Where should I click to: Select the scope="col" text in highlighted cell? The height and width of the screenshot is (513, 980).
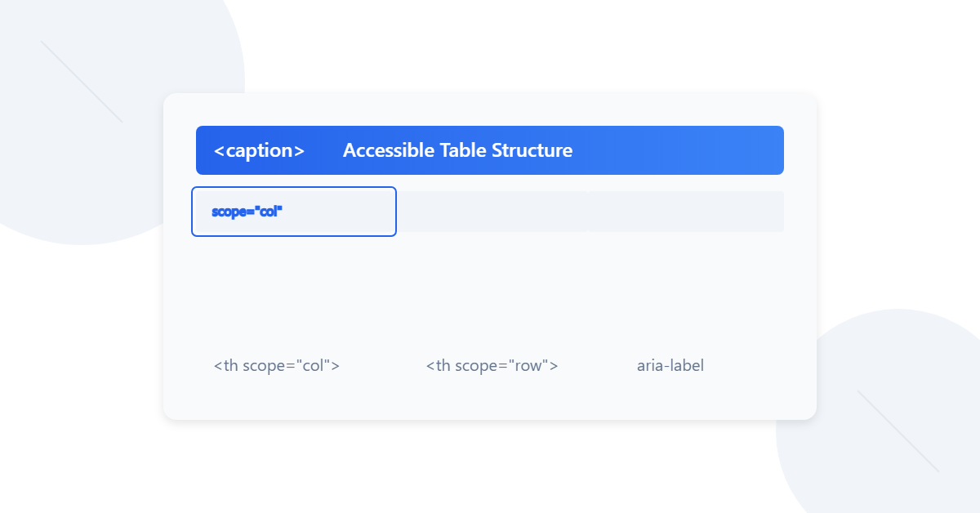pos(247,212)
